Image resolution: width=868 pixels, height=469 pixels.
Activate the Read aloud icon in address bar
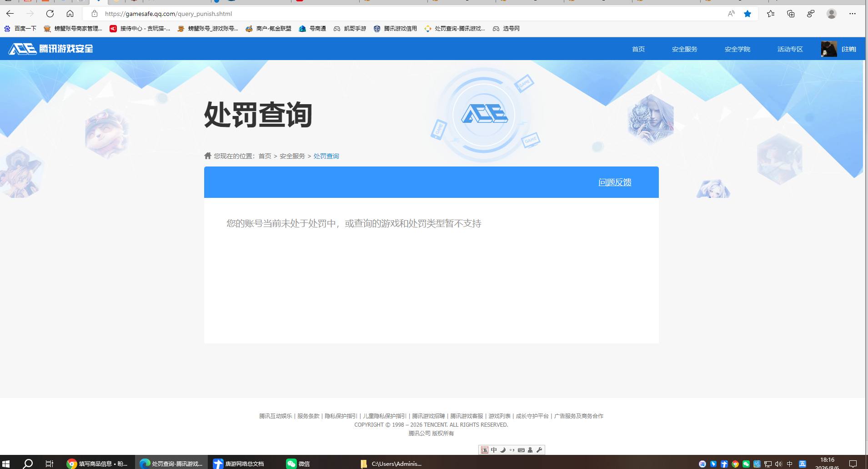(x=731, y=14)
